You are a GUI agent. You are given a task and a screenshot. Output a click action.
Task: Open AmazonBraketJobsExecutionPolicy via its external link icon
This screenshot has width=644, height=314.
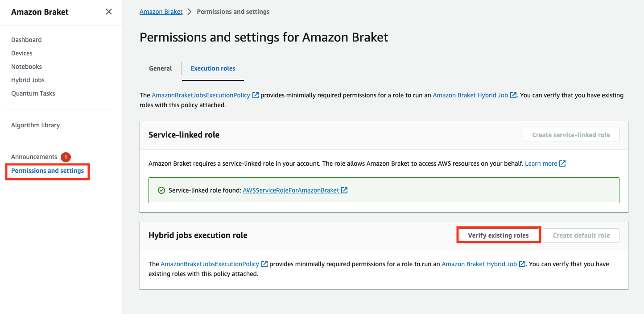(x=255, y=95)
